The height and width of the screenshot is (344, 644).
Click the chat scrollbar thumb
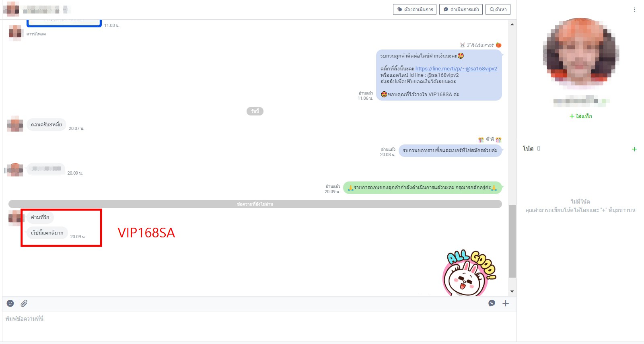coord(512,241)
